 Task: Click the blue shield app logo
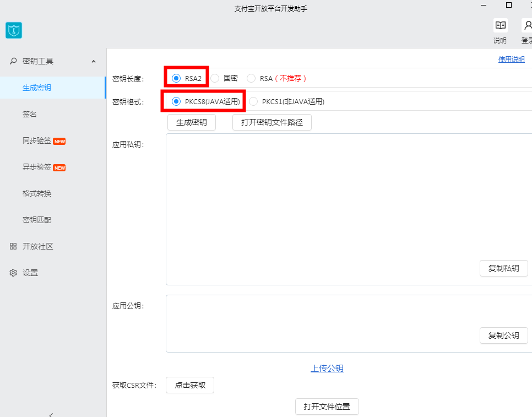point(14,30)
